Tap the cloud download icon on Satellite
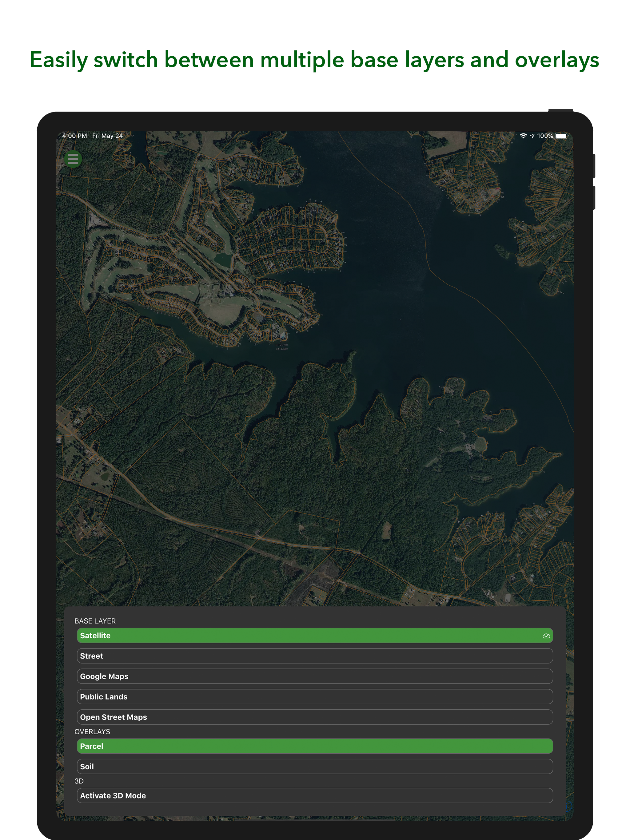Screen dimensions: 630x840 546,636
